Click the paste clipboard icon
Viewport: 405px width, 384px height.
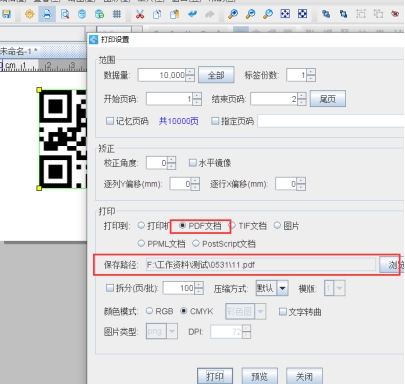(x=175, y=14)
